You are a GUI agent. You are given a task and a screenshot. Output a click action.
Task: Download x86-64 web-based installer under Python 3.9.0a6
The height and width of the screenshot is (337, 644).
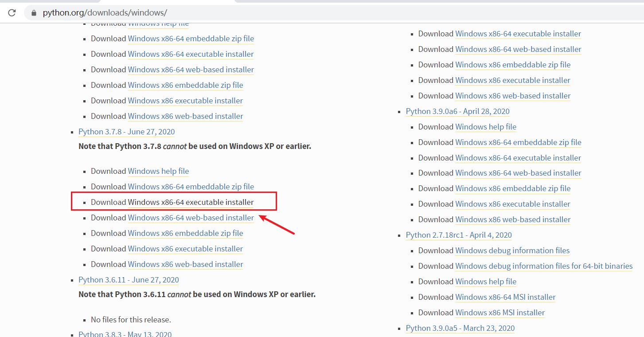[518, 173]
